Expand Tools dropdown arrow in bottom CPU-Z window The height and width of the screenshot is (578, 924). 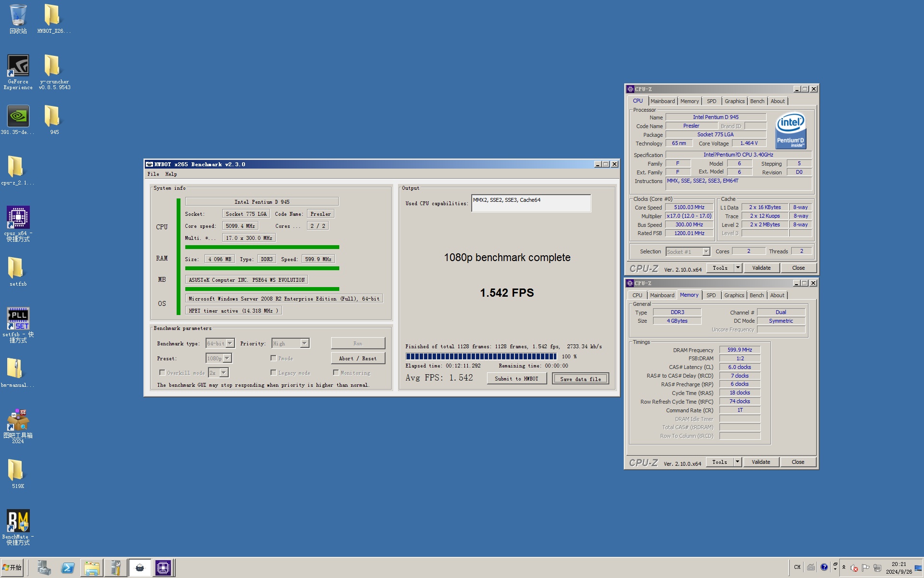[x=737, y=462]
